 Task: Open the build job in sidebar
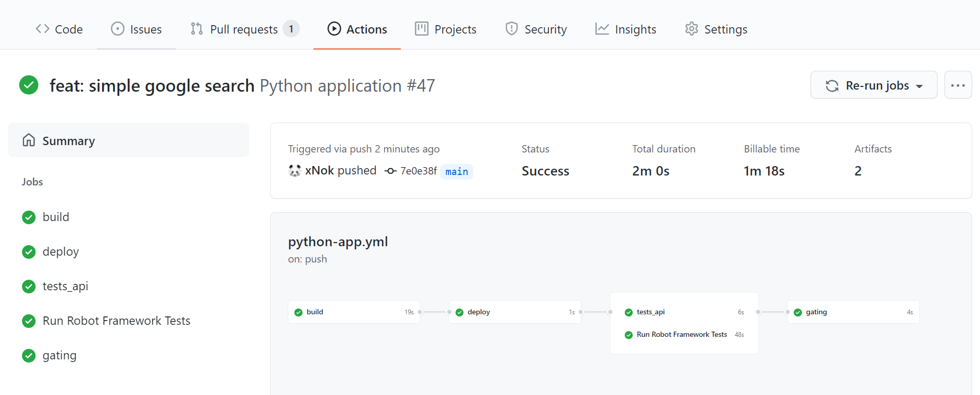[x=55, y=217]
